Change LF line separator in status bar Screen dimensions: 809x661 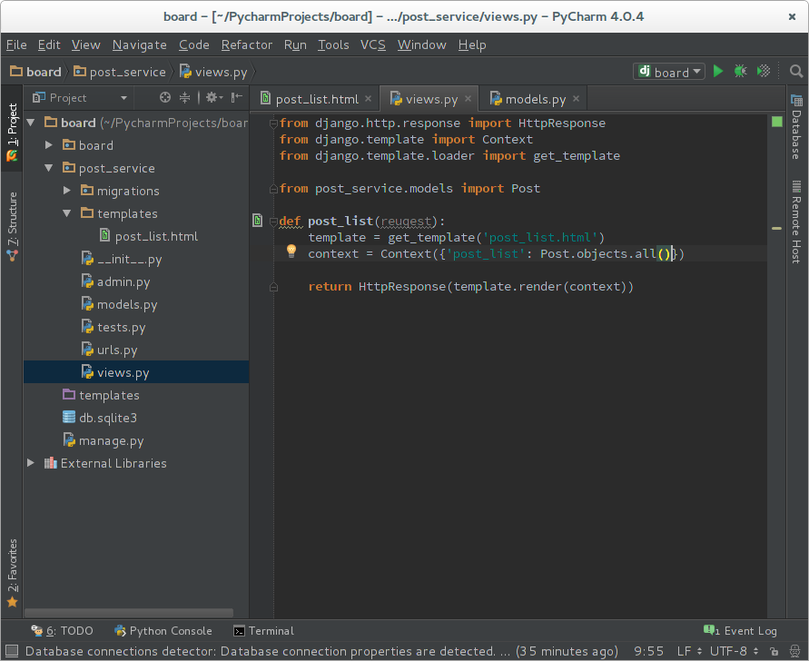tap(689, 651)
